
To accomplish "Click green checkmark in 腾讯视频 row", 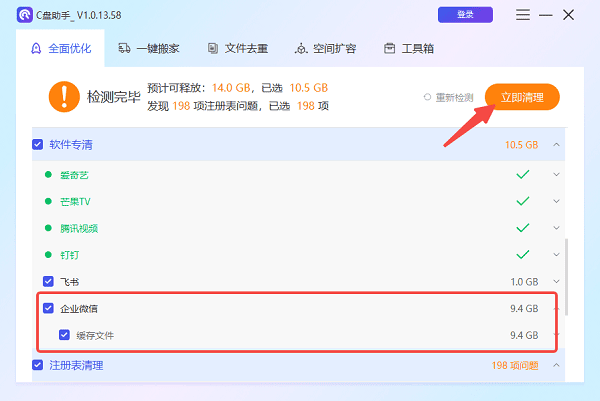I will [523, 228].
